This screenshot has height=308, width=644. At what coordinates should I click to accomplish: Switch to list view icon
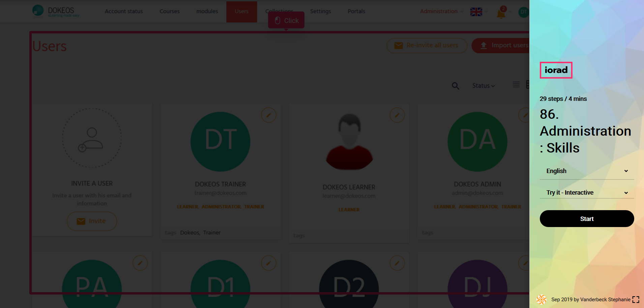516,84
